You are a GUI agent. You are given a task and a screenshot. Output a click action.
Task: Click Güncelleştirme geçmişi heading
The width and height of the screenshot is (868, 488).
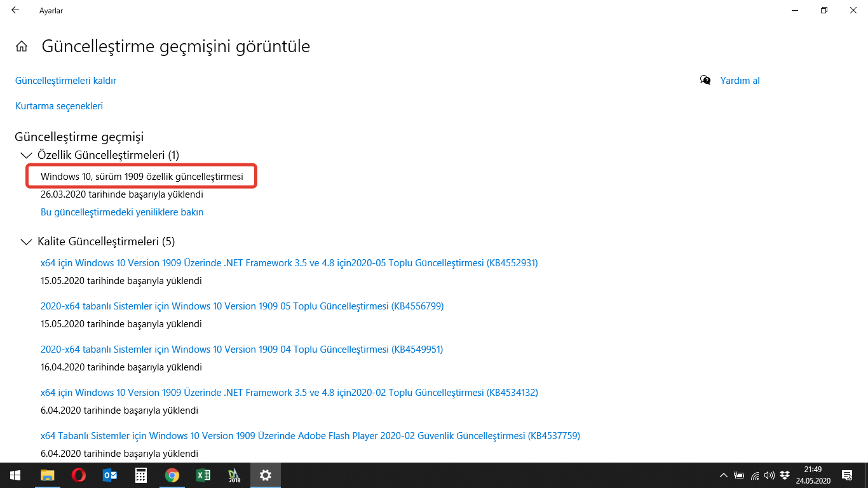click(79, 137)
